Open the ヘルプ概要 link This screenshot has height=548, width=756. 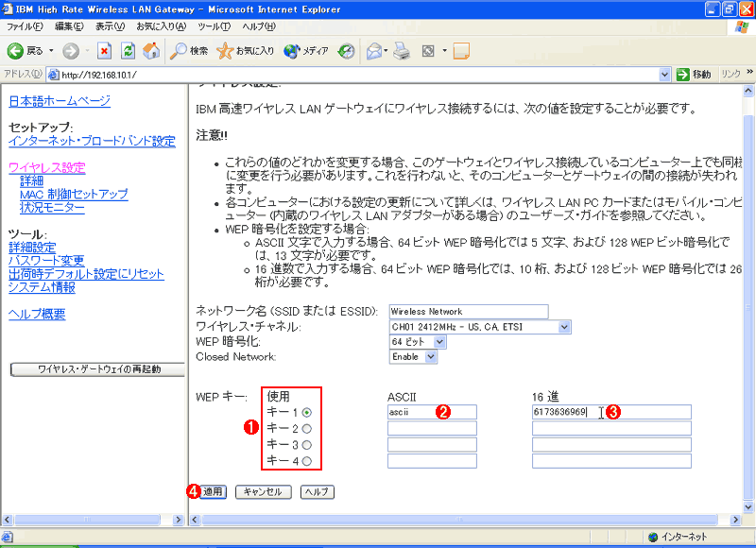point(37,315)
